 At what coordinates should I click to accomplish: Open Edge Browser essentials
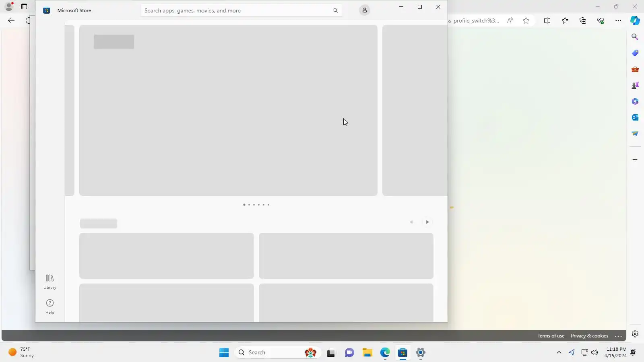(x=601, y=21)
